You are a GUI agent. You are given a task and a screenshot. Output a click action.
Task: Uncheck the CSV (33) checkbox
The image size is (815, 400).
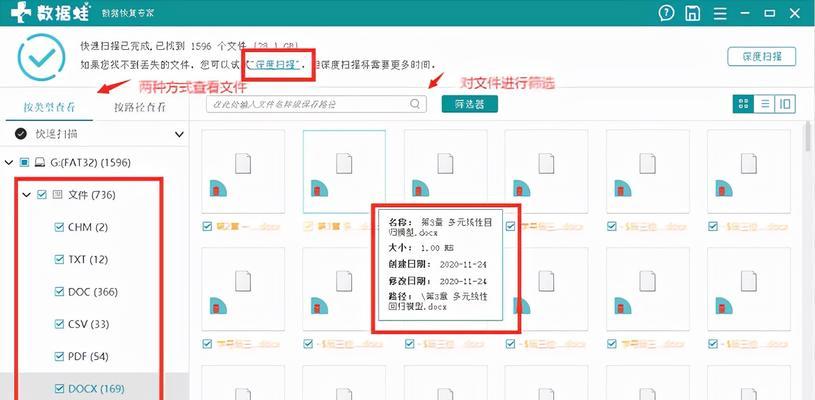59,324
